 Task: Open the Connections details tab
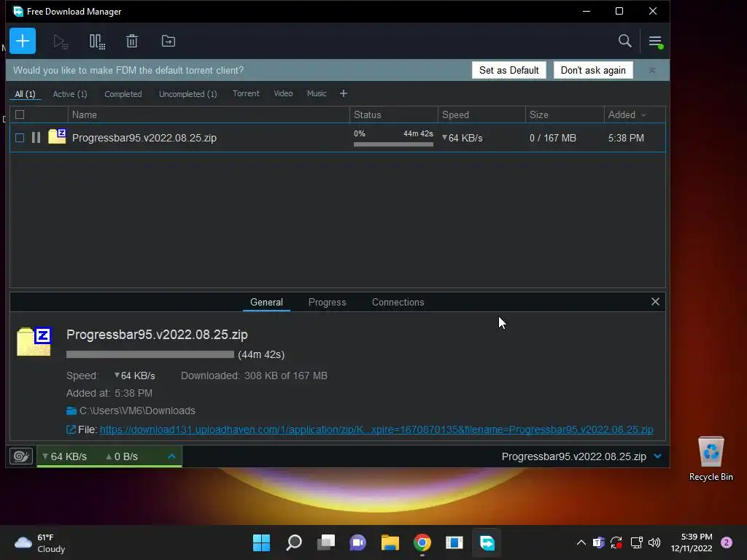pyautogui.click(x=398, y=302)
